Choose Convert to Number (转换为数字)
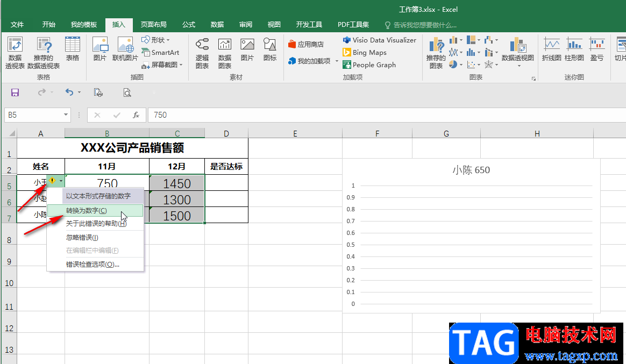This screenshot has width=626, height=364. click(95, 210)
